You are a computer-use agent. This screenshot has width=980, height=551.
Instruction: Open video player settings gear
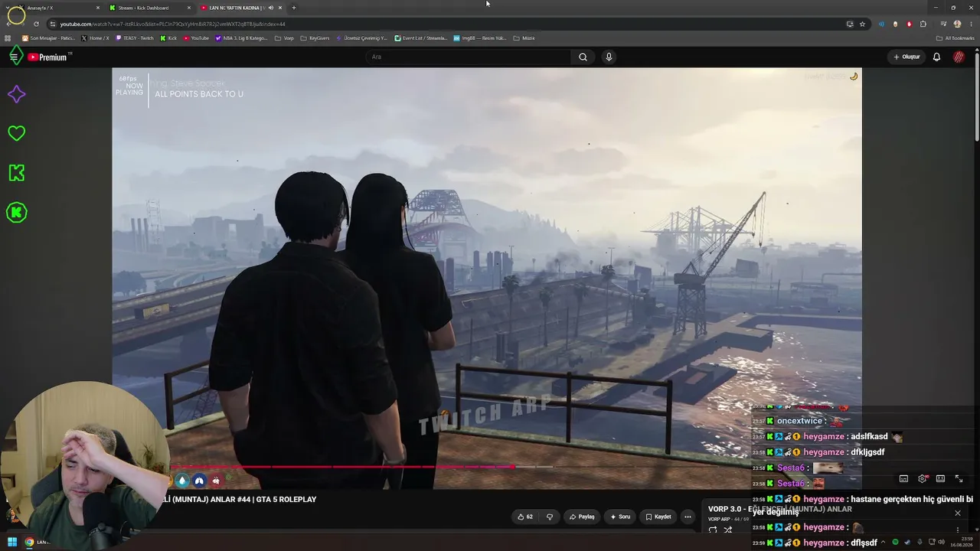923,479
